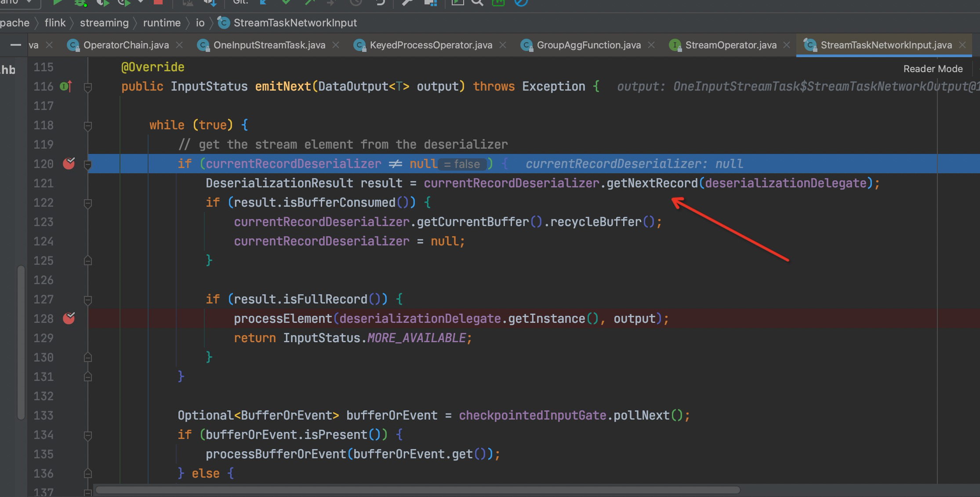This screenshot has width=980, height=497.
Task: Open the Search Everywhere magnifier icon
Action: point(477,2)
